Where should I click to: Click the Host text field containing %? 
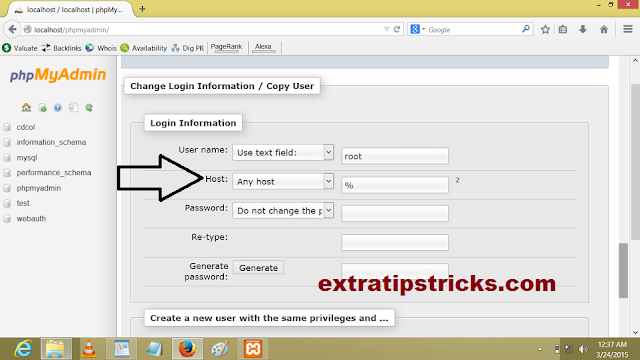pos(395,184)
